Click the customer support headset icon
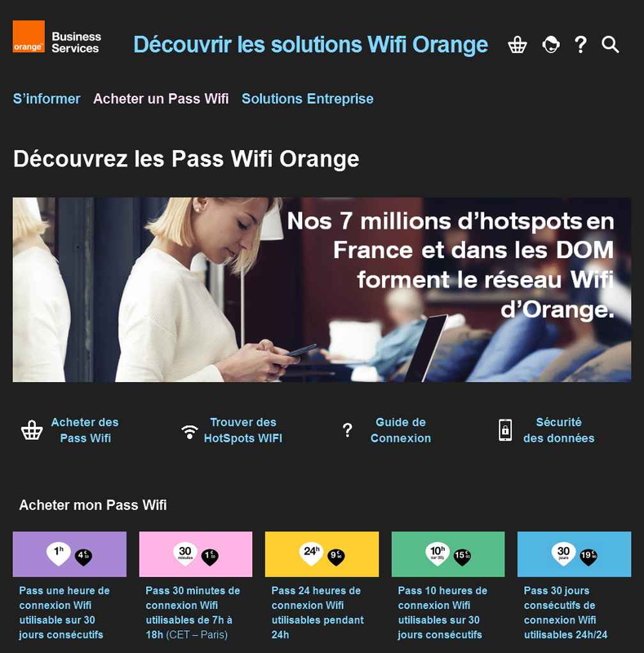Image resolution: width=644 pixels, height=653 pixels. point(551,45)
